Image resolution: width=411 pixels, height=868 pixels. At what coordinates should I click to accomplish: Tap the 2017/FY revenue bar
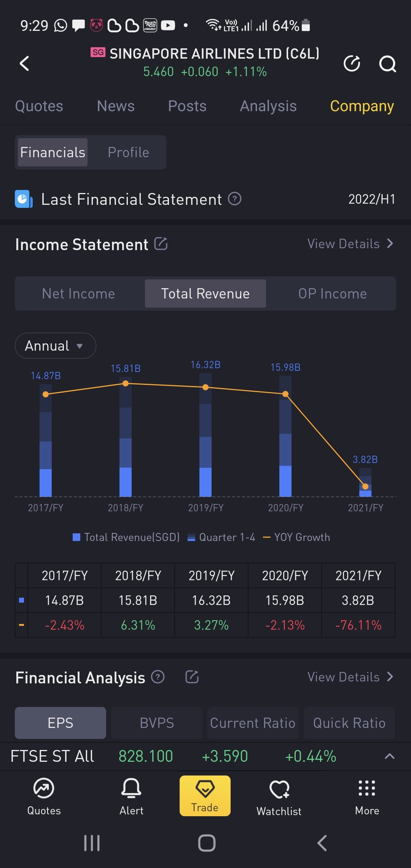46,440
